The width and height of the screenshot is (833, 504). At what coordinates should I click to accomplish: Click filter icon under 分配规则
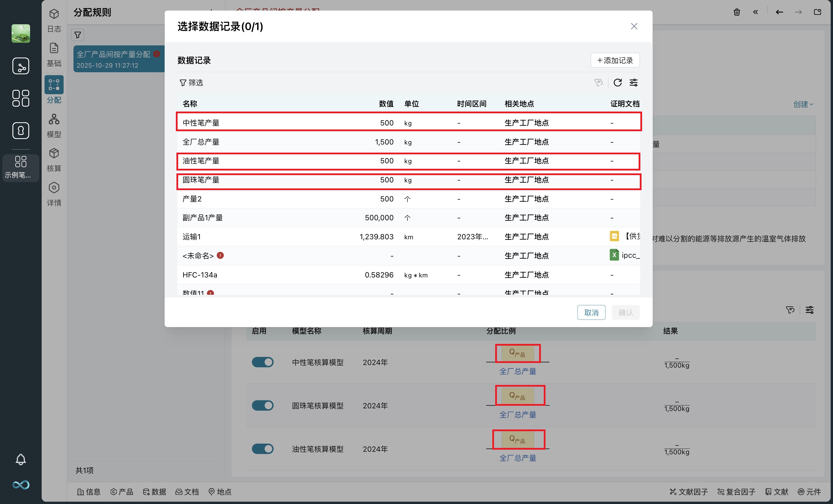click(x=78, y=35)
